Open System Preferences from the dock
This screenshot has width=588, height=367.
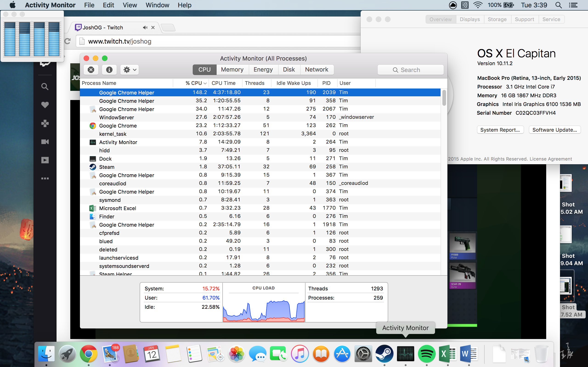(363, 353)
